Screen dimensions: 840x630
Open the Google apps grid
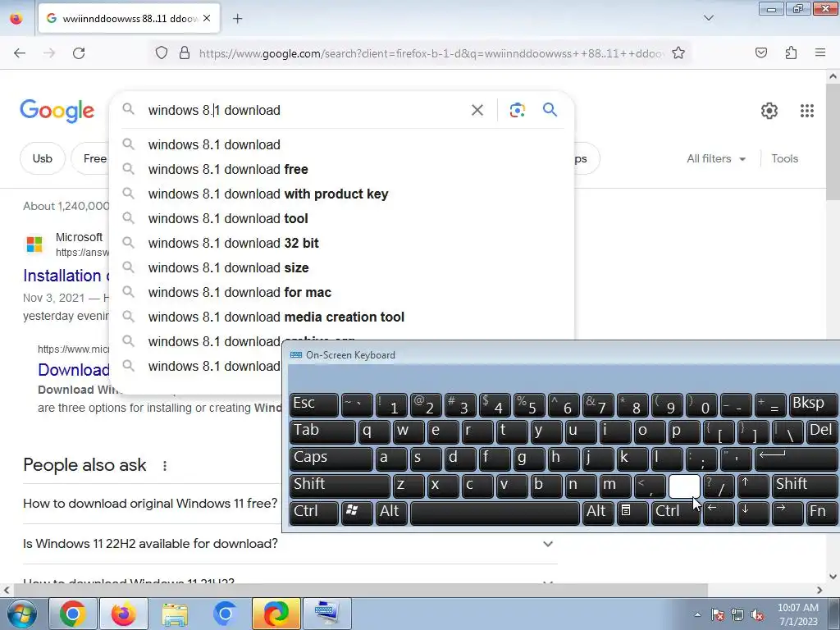(807, 111)
